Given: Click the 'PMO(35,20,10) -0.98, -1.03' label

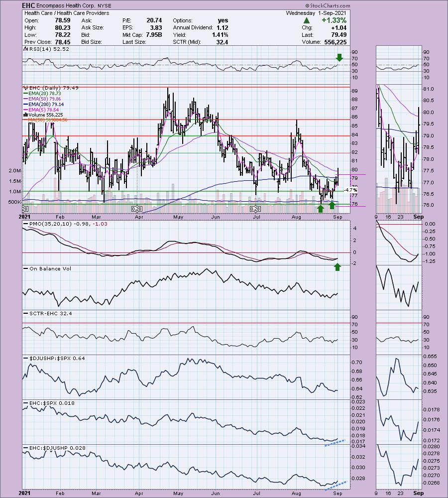Looking at the screenshot, I should pos(68,224).
